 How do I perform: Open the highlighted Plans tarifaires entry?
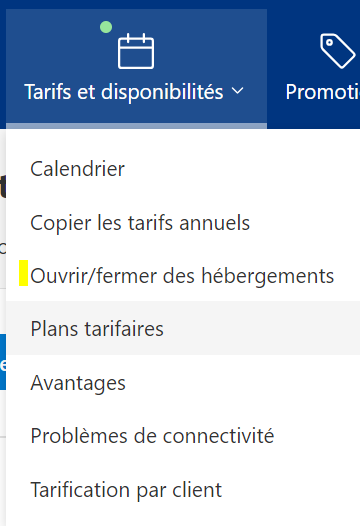[x=183, y=328]
